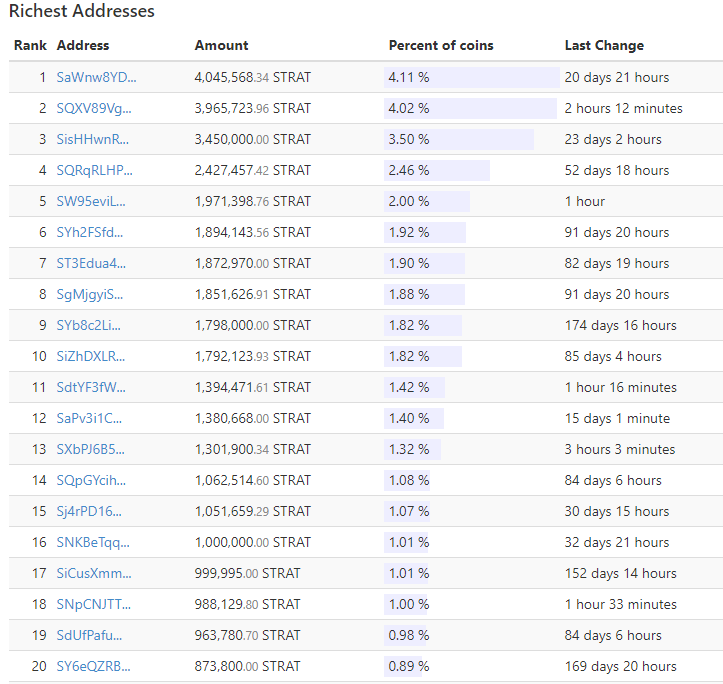The image size is (723, 684).
Task: Click the Richest Addresses heading
Action: pyautogui.click(x=82, y=11)
